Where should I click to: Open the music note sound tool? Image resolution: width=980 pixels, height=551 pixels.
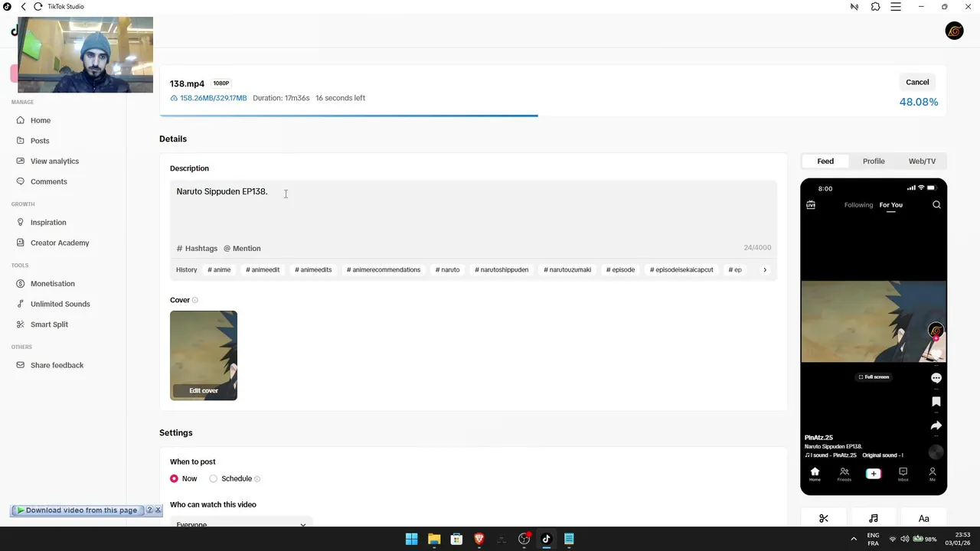(874, 518)
